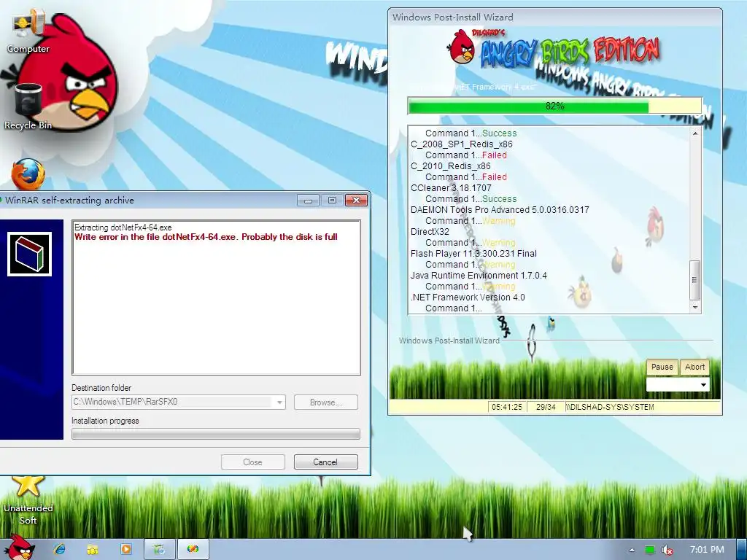Image resolution: width=747 pixels, height=560 pixels.
Task: Click the wizard log scrollbar thumb
Action: coord(695,281)
